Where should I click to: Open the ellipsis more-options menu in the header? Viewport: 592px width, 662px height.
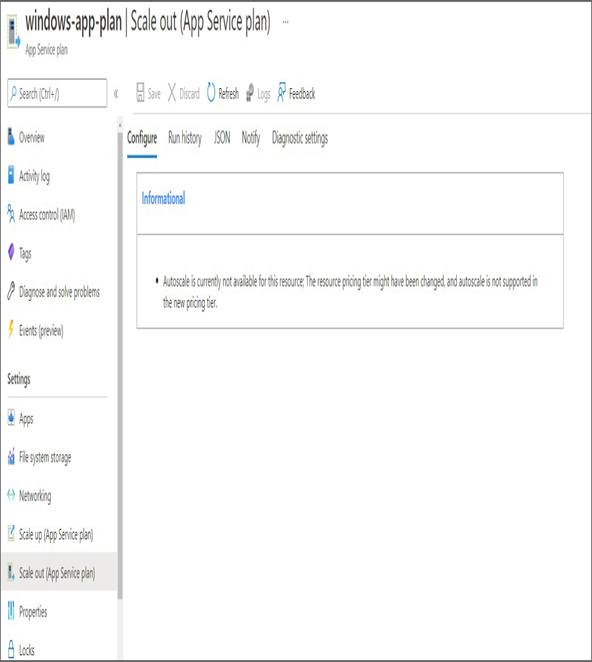point(285,22)
